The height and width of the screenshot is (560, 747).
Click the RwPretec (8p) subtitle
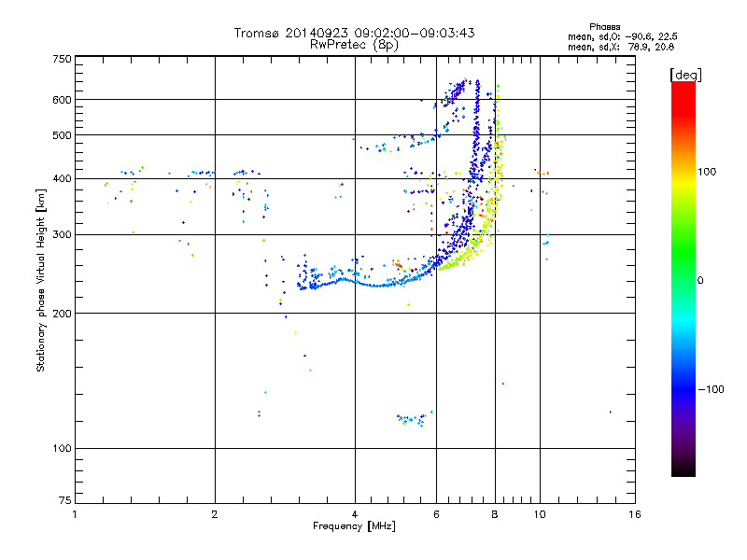pos(354,44)
